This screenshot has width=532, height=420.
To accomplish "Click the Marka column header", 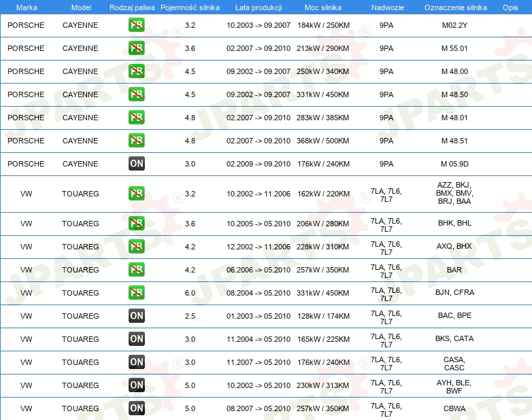I will 27,7.
